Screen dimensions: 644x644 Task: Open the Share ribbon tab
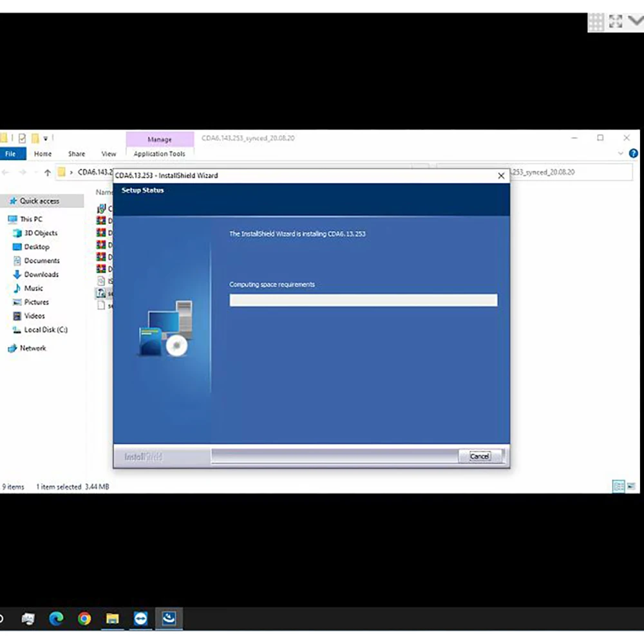[x=77, y=154]
